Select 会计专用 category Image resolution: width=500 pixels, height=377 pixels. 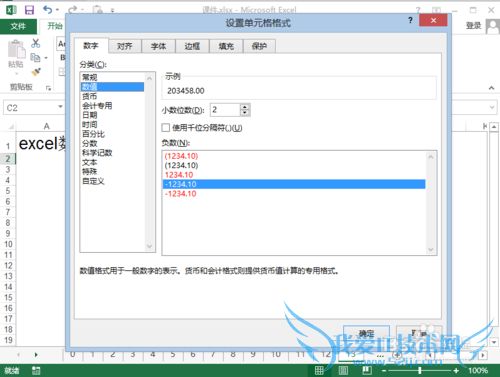[x=112, y=106]
